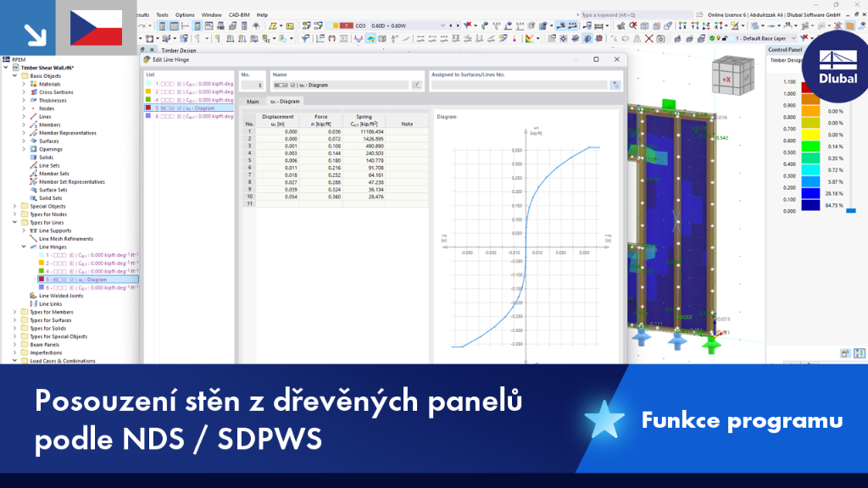The height and width of the screenshot is (488, 868).
Task: Maximize the Edit Line Hinge dialog
Action: pyautogui.click(x=596, y=59)
